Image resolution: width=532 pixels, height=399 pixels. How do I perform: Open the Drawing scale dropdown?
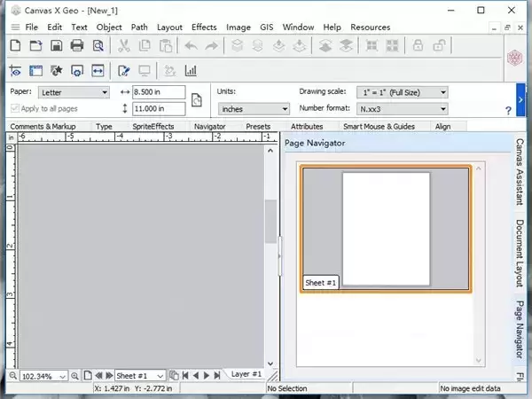(x=402, y=92)
